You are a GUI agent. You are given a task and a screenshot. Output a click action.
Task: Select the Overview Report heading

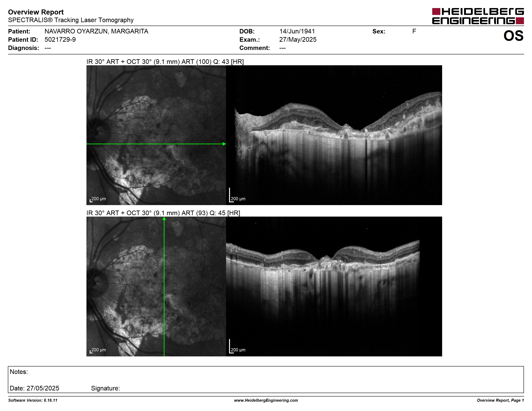tap(36, 12)
